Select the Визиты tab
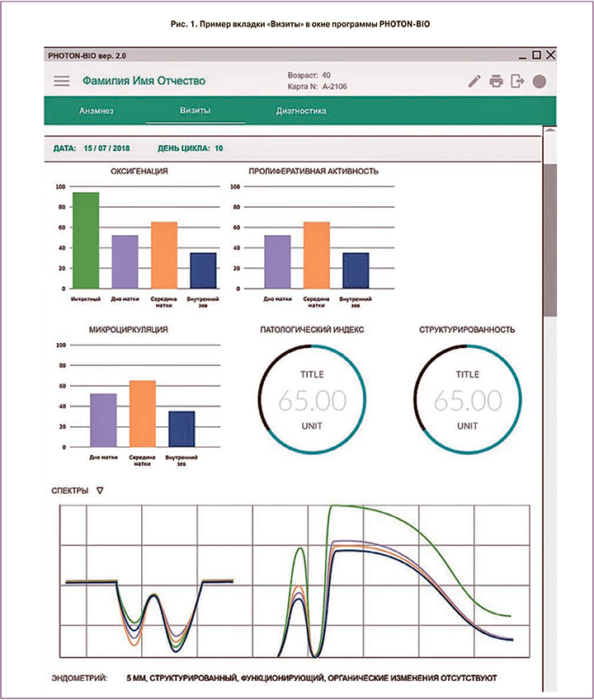594x700 pixels. click(196, 110)
